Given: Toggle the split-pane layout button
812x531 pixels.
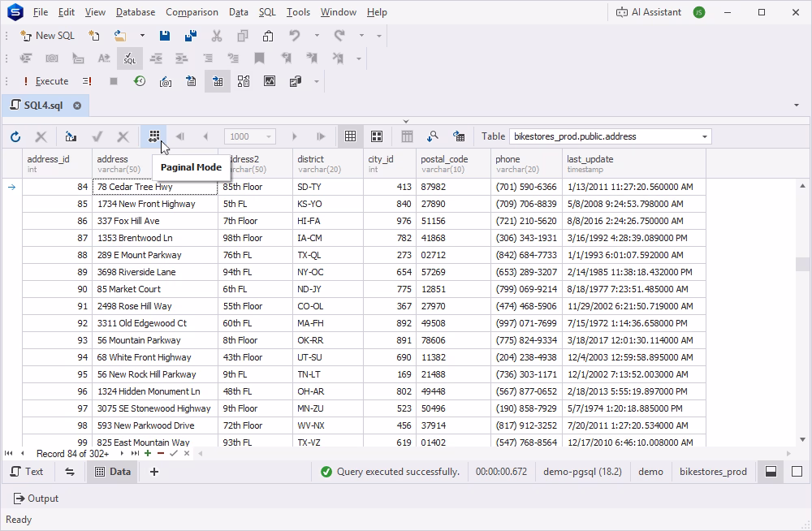Looking at the screenshot, I should coord(771,472).
